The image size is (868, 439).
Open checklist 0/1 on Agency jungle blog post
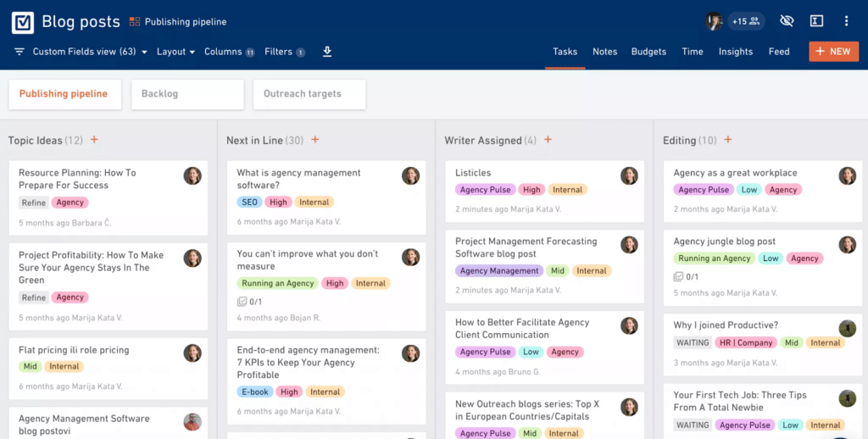tap(686, 277)
